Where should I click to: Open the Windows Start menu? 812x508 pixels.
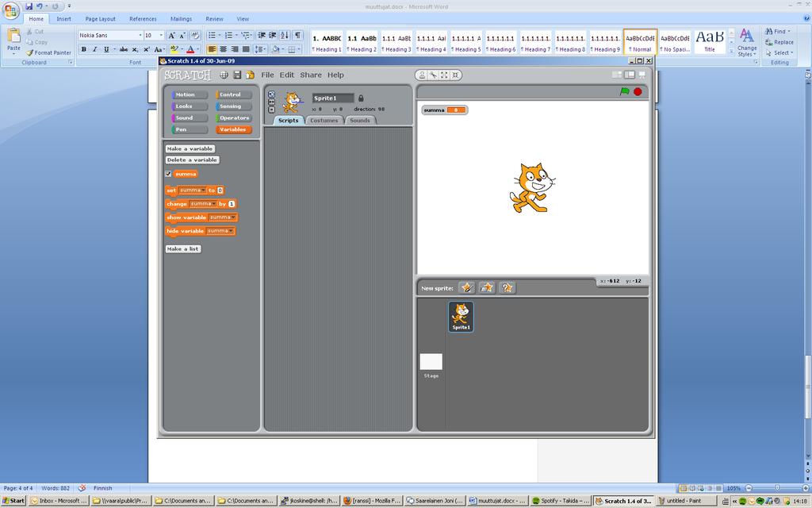click(13, 501)
